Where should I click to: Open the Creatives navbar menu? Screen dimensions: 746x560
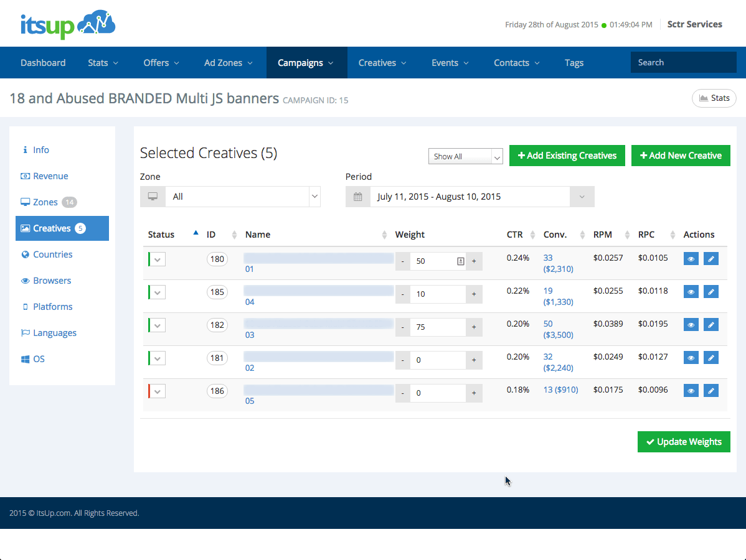(x=382, y=63)
